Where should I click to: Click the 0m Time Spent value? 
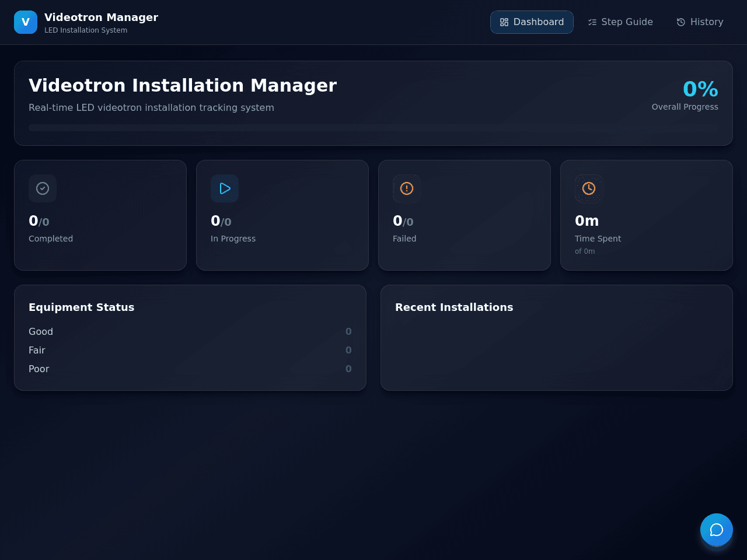pos(587,221)
